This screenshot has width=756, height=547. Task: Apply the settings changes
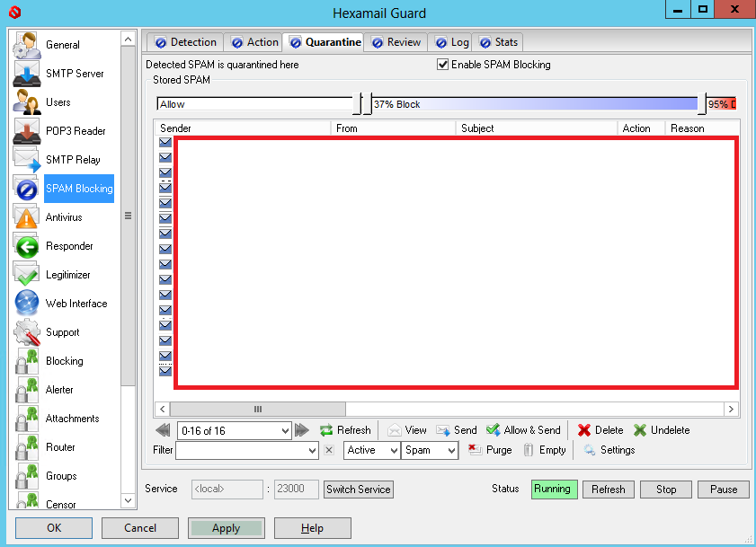[227, 528]
